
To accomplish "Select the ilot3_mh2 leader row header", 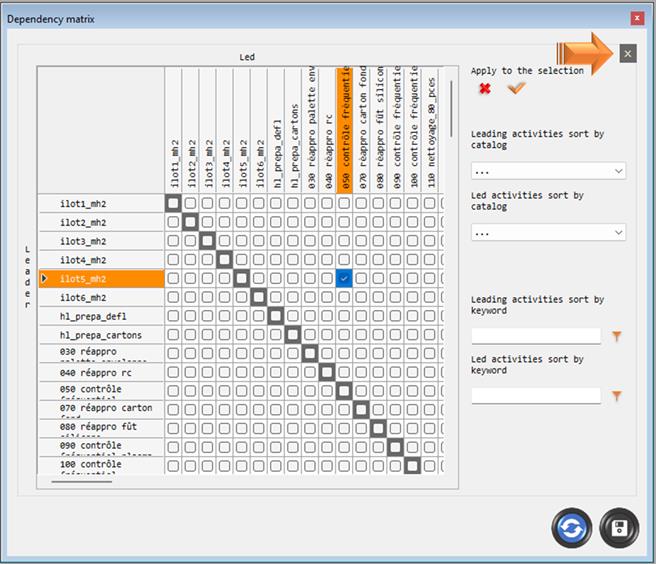I will (101, 241).
